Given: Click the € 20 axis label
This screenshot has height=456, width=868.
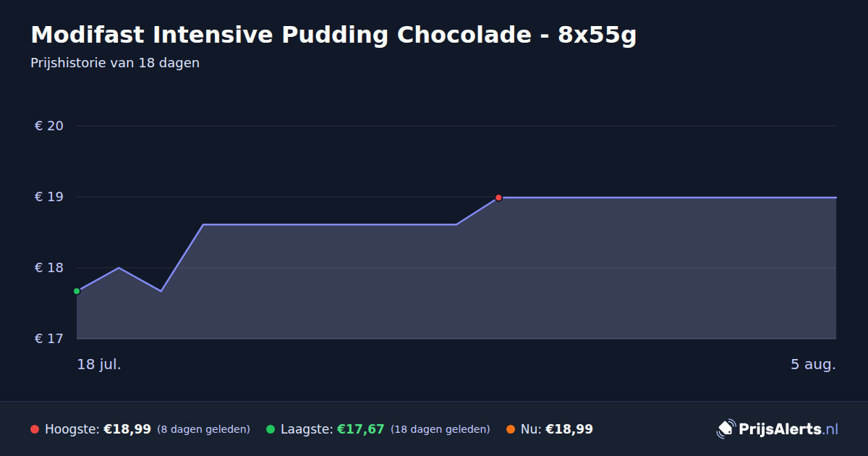Looking at the screenshot, I should coord(49,126).
